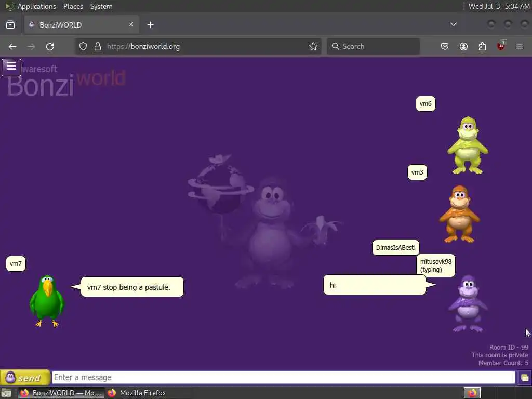Screen dimensions: 532x399
Task: Click the orange vm3 Bonzi
Action: 459,214
